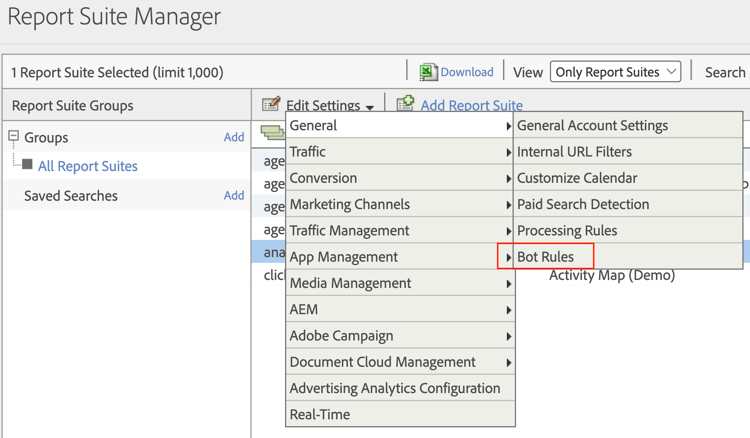Click the Add Report Suite icon
This screenshot has height=438, width=750.
click(405, 104)
